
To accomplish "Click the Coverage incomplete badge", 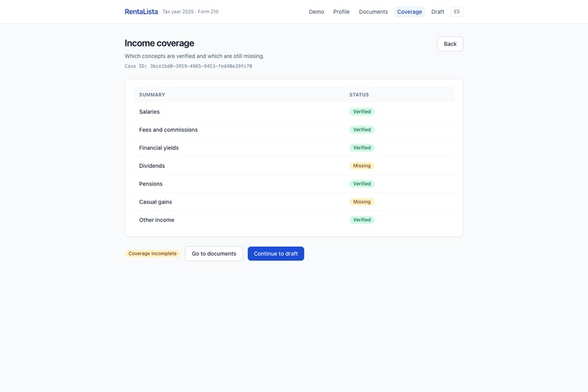I will [x=152, y=253].
